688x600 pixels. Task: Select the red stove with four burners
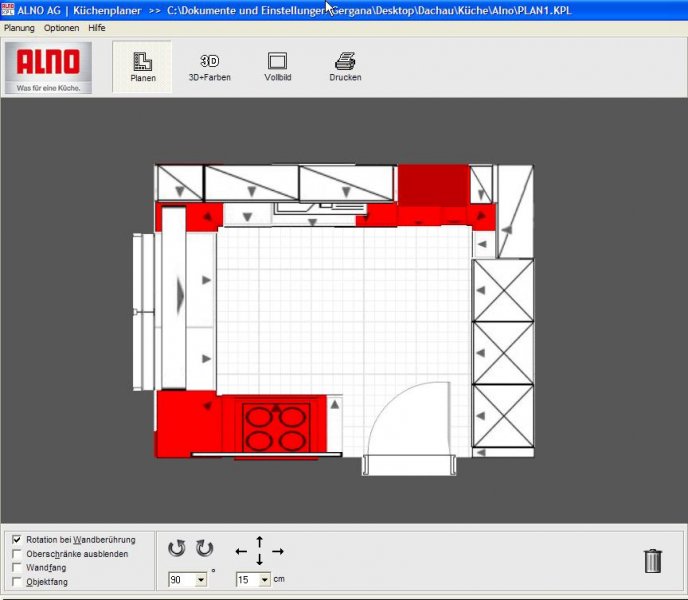(x=277, y=427)
